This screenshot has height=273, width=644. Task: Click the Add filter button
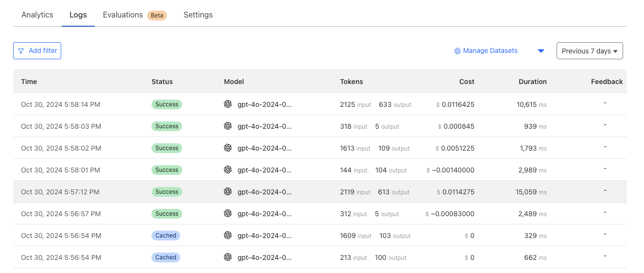(x=37, y=51)
